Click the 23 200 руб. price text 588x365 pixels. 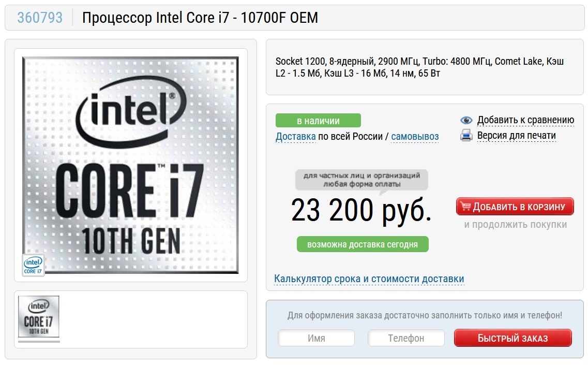tap(361, 210)
